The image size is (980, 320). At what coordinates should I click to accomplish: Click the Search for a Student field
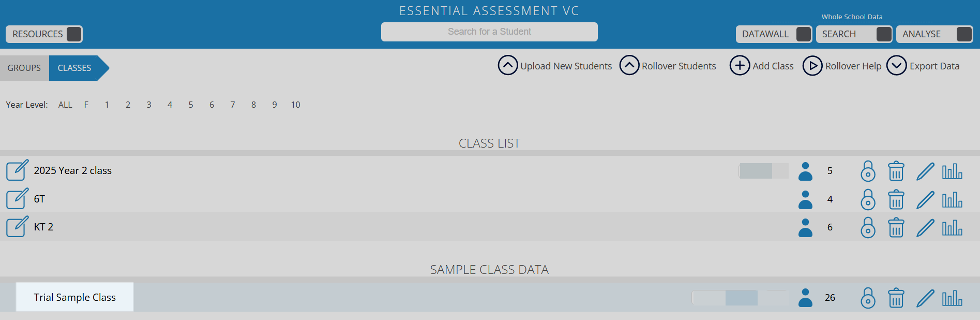coord(489,32)
